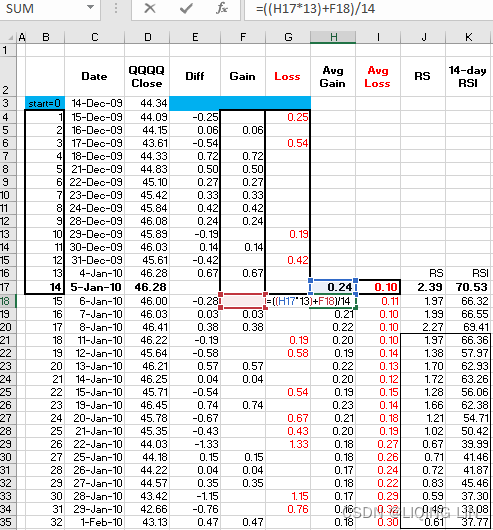Expand the Name Box dropdown arrow
Screen dimensions: 493x530
(90, 7)
